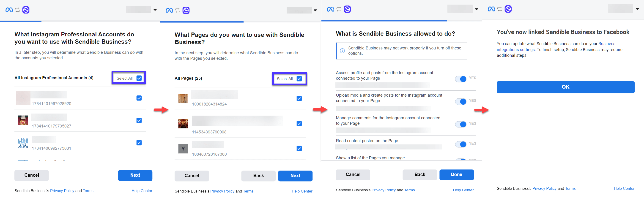Click the info icon beside the Sendible warning notice
The width and height of the screenshot is (644, 198).
click(x=342, y=51)
